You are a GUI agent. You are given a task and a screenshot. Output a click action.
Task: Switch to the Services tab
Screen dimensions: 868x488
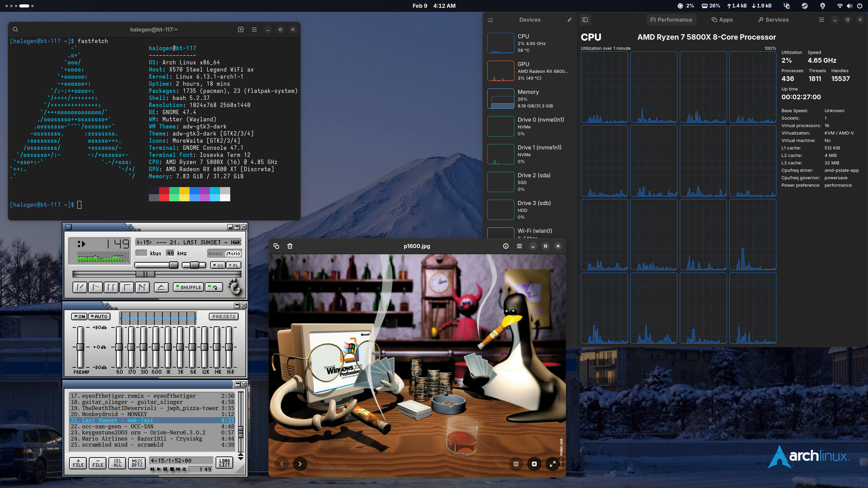click(x=773, y=20)
